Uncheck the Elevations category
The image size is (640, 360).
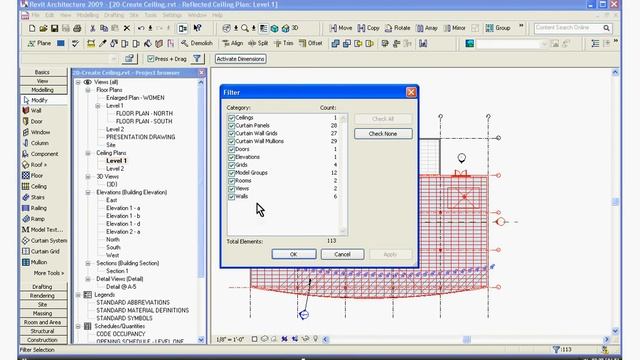pos(231,157)
